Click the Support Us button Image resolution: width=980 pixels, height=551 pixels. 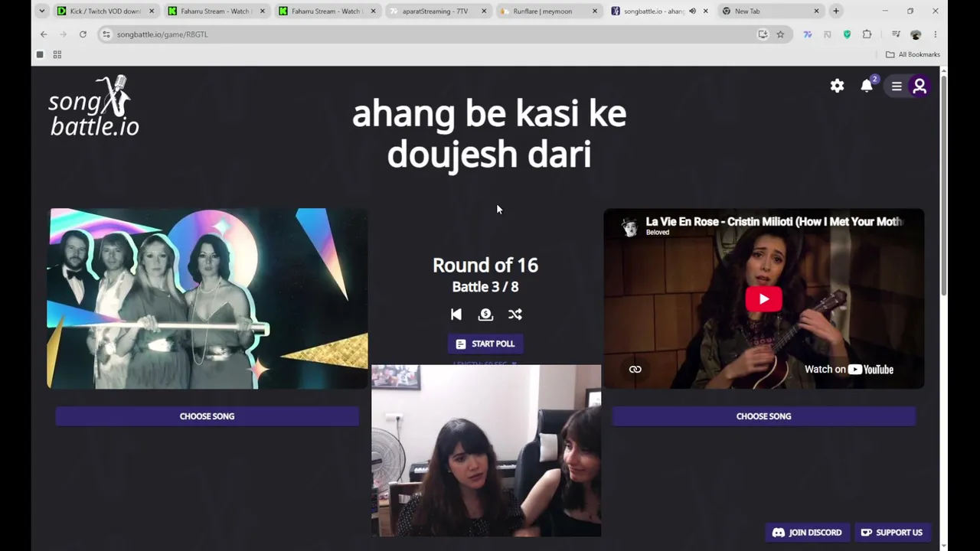click(892, 533)
